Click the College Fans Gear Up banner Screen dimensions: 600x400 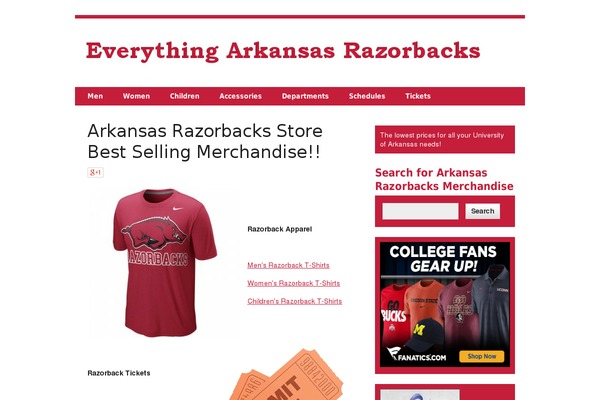pyautogui.click(x=445, y=304)
